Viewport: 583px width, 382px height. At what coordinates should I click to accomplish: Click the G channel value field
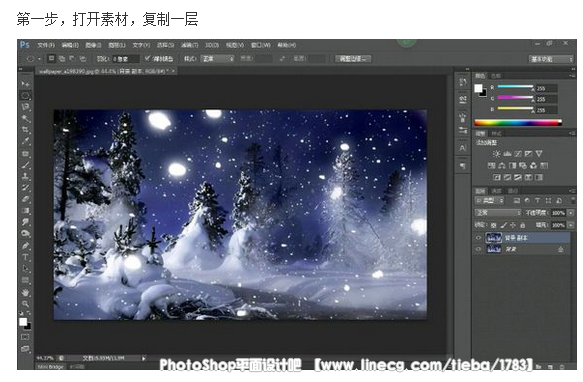point(547,99)
